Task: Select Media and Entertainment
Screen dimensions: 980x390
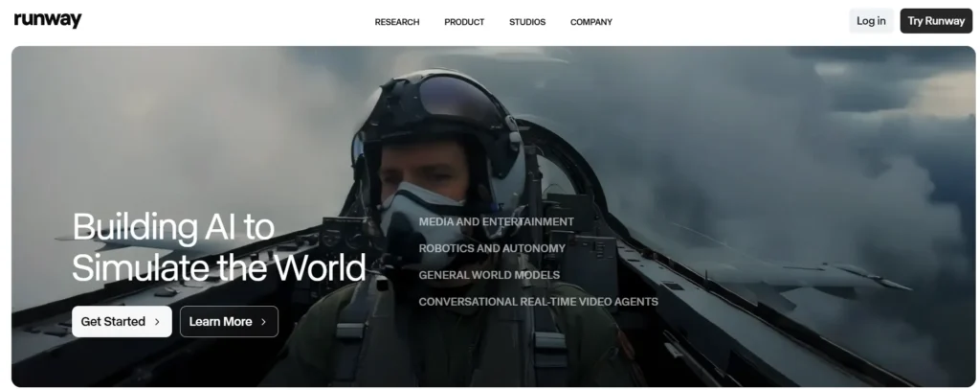Action: [x=496, y=221]
